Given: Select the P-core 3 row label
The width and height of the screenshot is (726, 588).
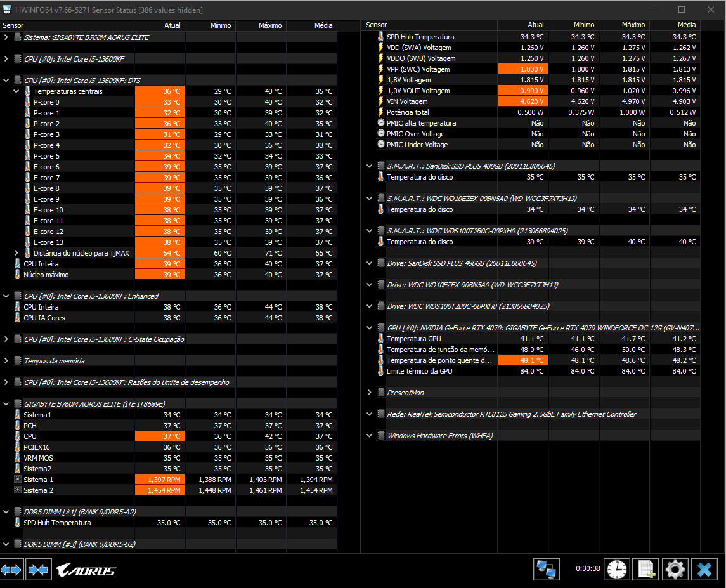Looking at the screenshot, I should click(x=47, y=134).
